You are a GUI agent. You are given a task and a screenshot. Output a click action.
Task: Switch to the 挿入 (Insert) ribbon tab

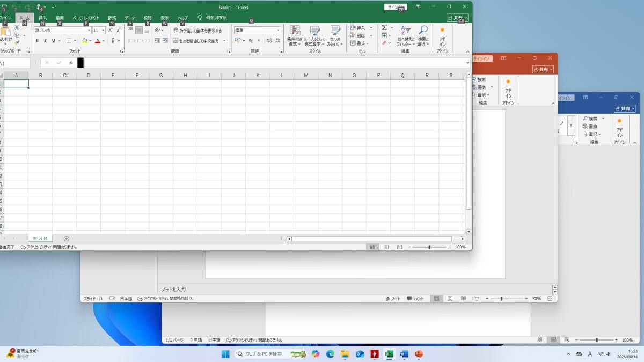[x=42, y=18]
